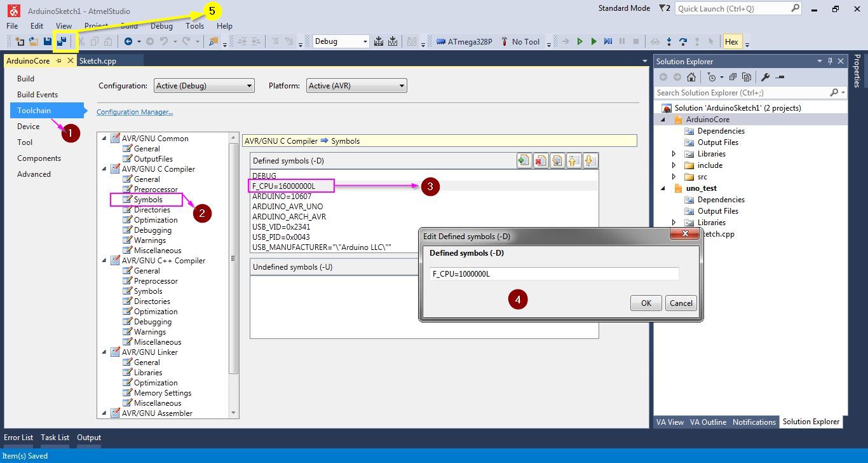Select Memory Settings under AVR/GNU Linker
This screenshot has width=868, height=463.
click(163, 392)
